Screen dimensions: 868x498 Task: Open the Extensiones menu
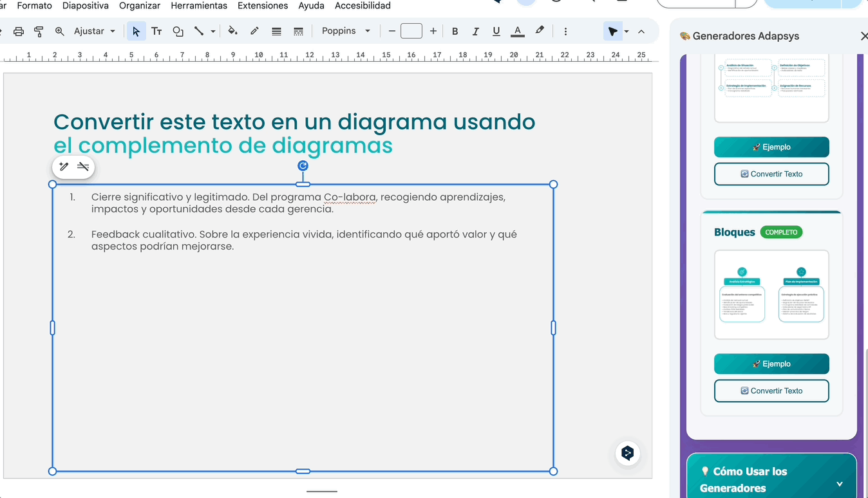click(263, 6)
